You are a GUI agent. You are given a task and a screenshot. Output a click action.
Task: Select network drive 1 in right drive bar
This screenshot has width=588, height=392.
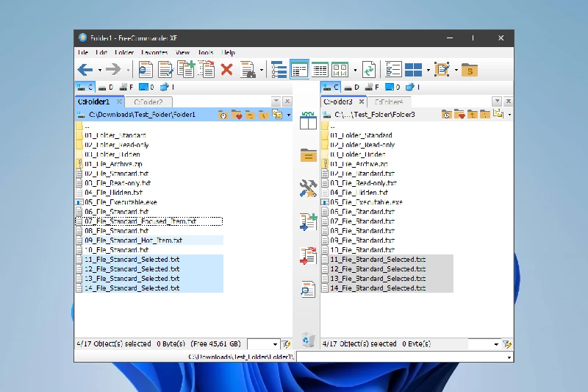click(x=412, y=88)
